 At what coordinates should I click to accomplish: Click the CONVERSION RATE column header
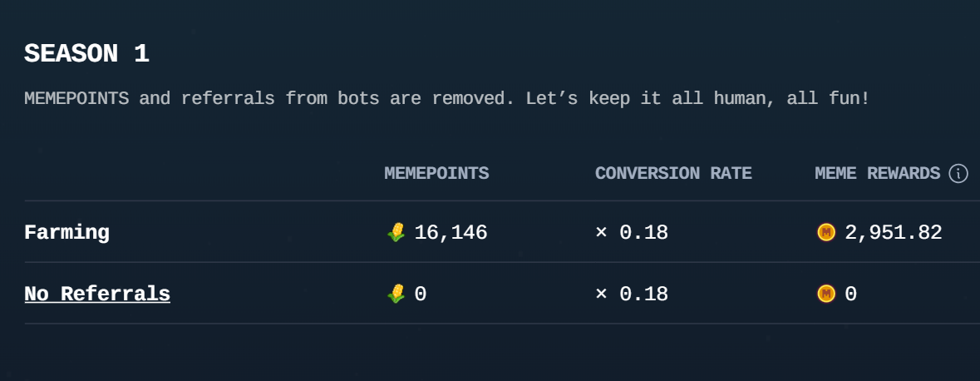[673, 173]
